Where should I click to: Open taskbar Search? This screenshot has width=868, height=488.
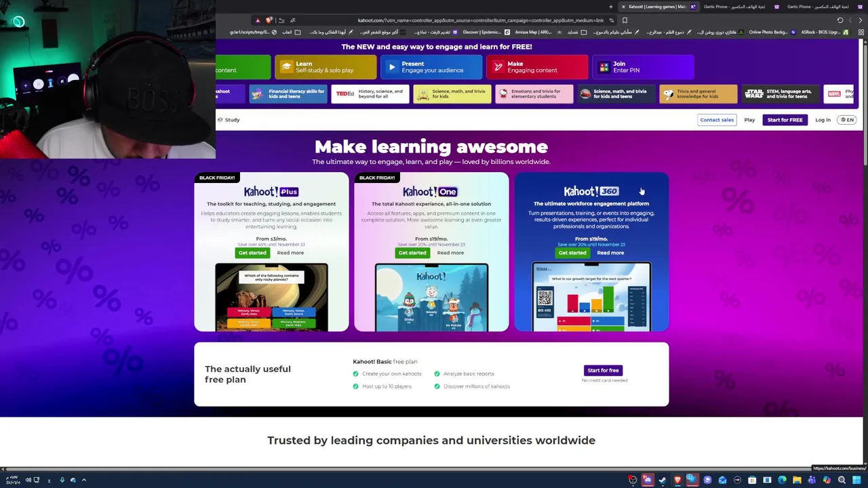842,480
